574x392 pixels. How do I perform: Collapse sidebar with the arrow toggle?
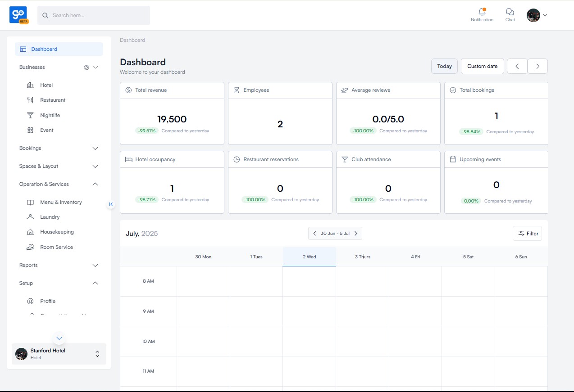(111, 204)
